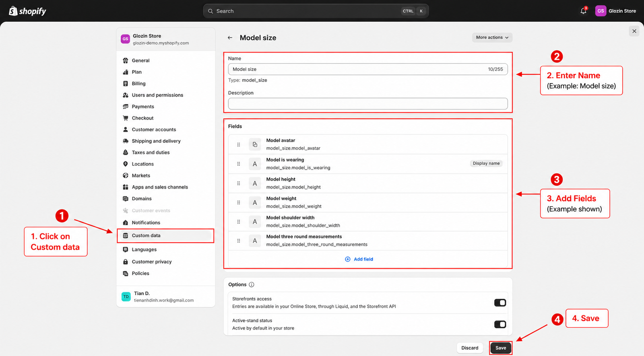The image size is (644, 356).
Task: Click the Locations pin icon
Action: click(x=126, y=164)
